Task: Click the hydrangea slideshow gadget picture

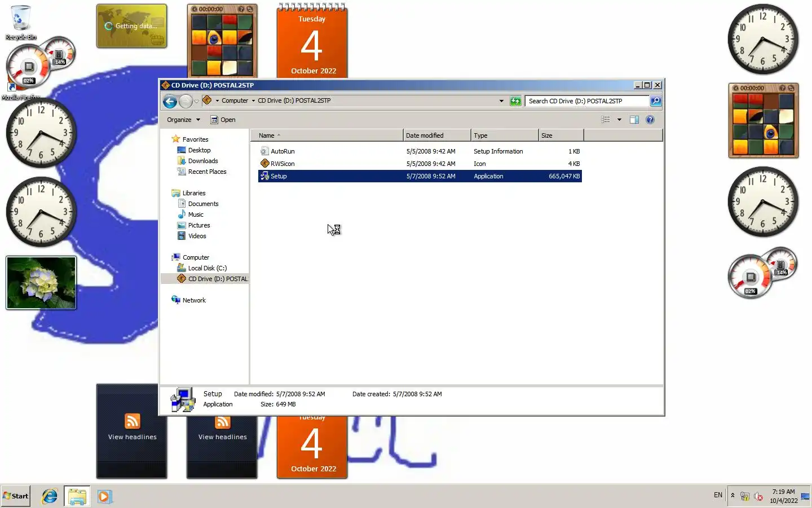Action: 41,283
